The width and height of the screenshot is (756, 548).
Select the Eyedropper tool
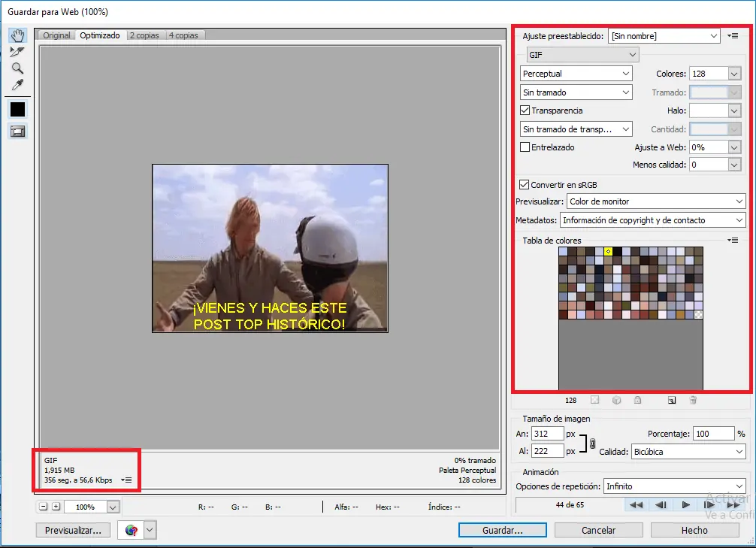click(17, 85)
